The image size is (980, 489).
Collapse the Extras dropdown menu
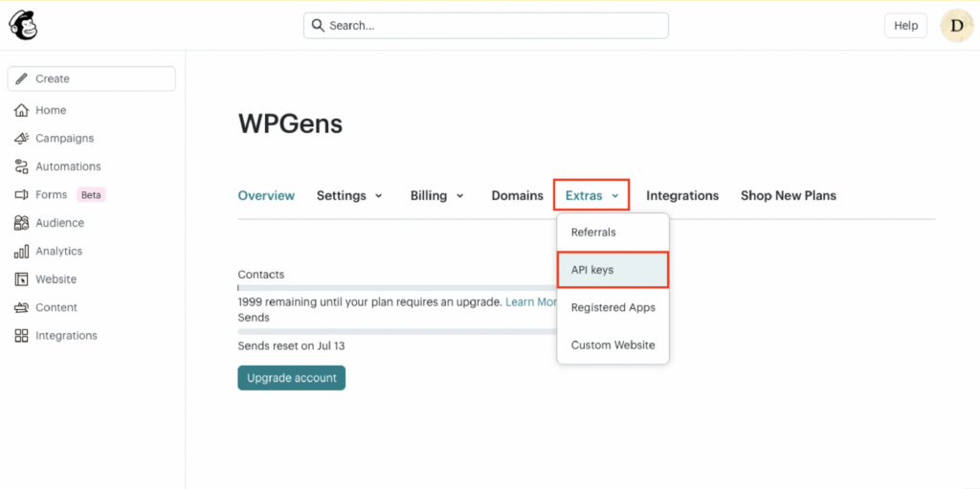pyautogui.click(x=591, y=195)
